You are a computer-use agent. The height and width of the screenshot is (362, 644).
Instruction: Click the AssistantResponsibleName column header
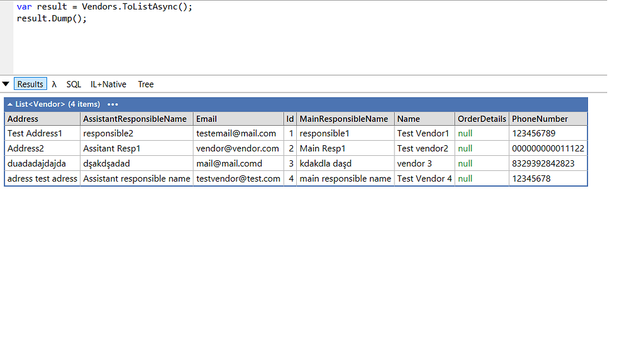pyautogui.click(x=135, y=118)
